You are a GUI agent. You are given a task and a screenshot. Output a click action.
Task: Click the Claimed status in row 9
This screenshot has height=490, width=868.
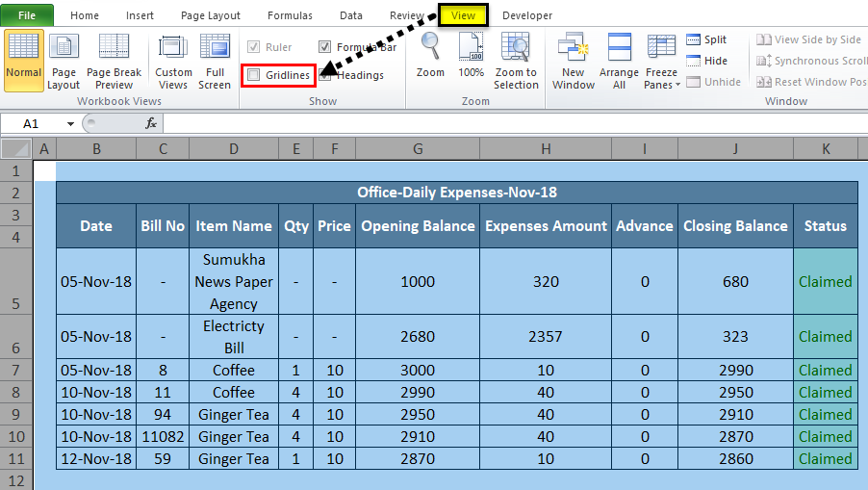coord(826,414)
